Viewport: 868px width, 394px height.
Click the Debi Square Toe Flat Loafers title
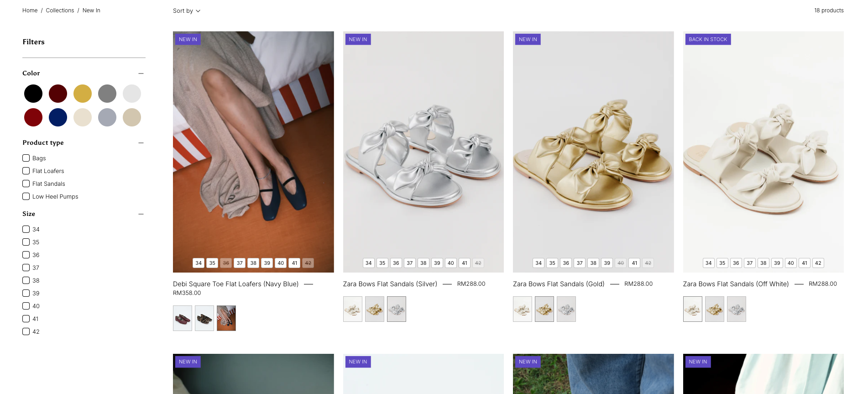pyautogui.click(x=235, y=284)
